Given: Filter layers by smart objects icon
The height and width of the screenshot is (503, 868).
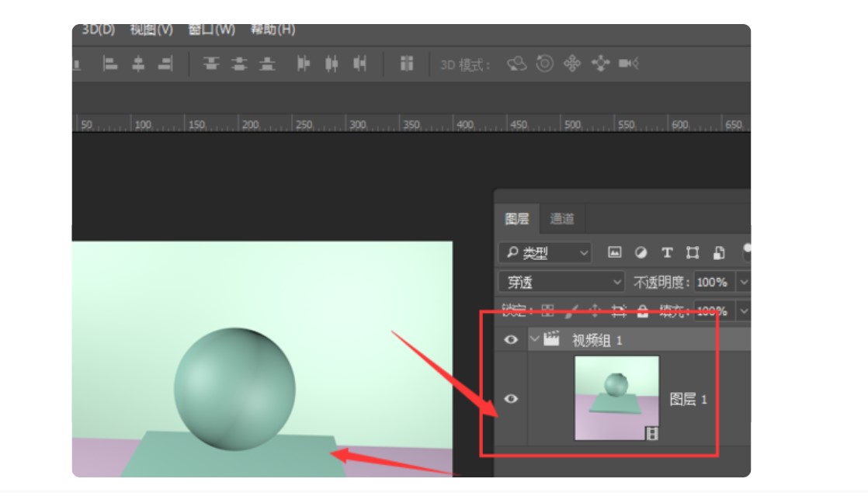Looking at the screenshot, I should [719, 253].
